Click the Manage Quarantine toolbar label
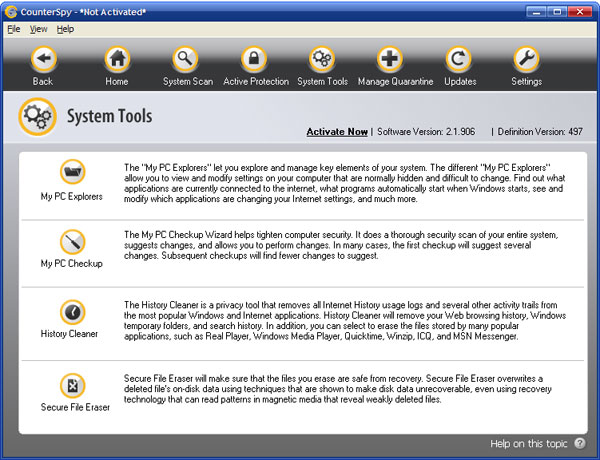 [395, 82]
